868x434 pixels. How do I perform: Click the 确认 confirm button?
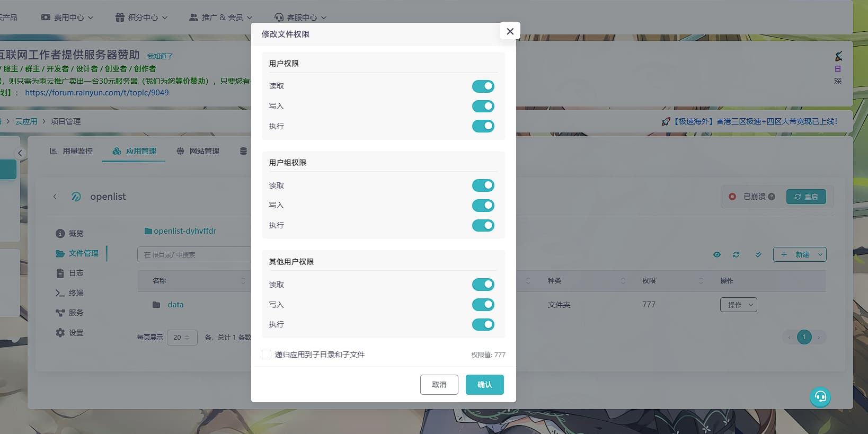[x=484, y=385]
